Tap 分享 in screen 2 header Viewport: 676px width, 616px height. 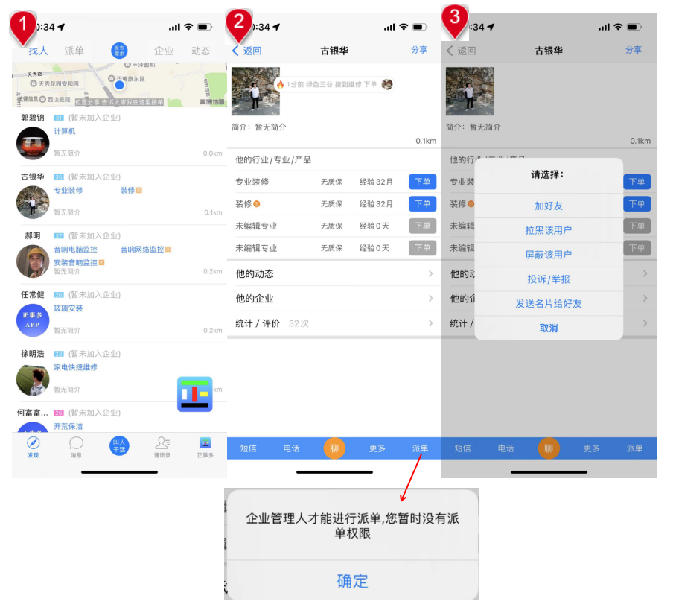pyautogui.click(x=419, y=50)
